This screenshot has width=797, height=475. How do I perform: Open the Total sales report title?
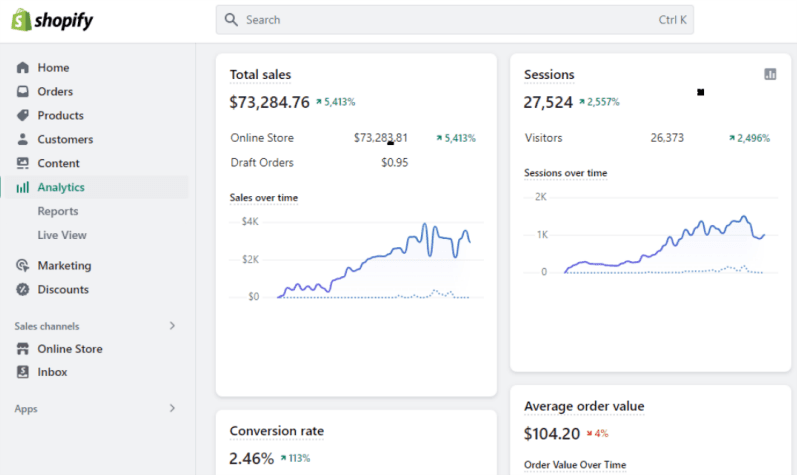coord(260,74)
